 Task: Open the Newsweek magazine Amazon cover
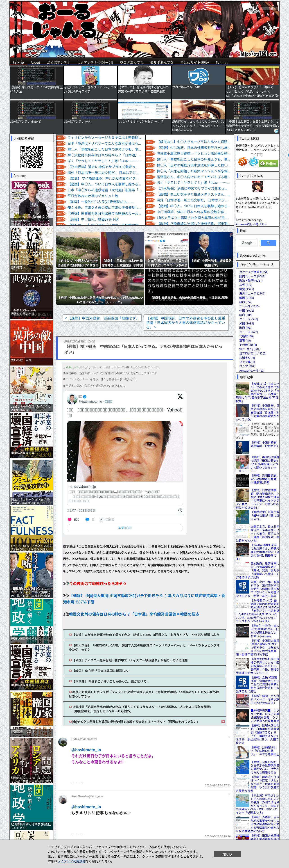pos(32,203)
